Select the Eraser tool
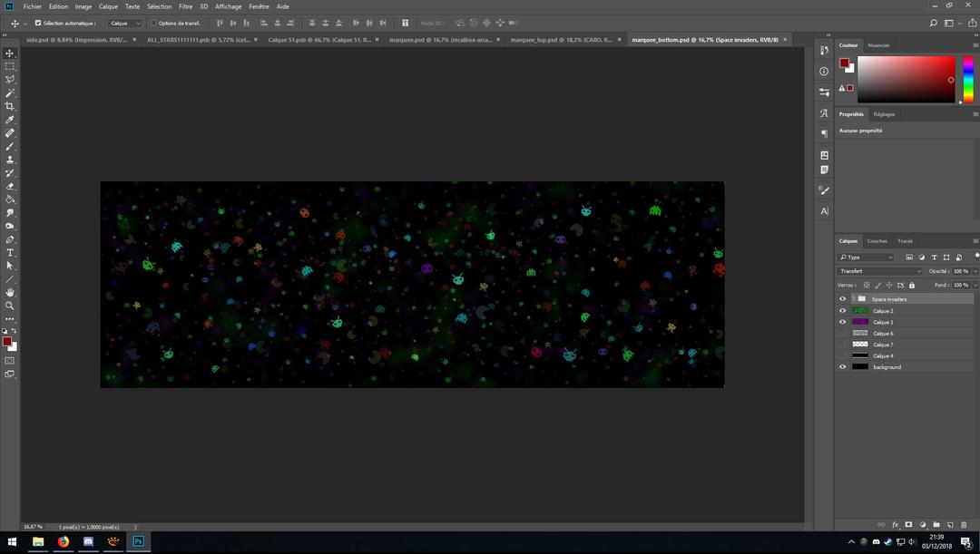Screen dimensions: 980x554 pyautogui.click(x=9, y=186)
